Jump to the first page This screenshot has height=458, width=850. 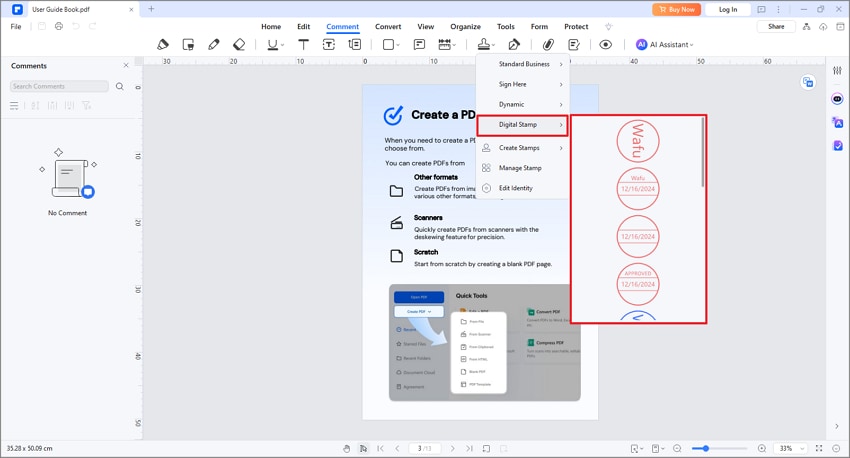pyautogui.click(x=381, y=448)
